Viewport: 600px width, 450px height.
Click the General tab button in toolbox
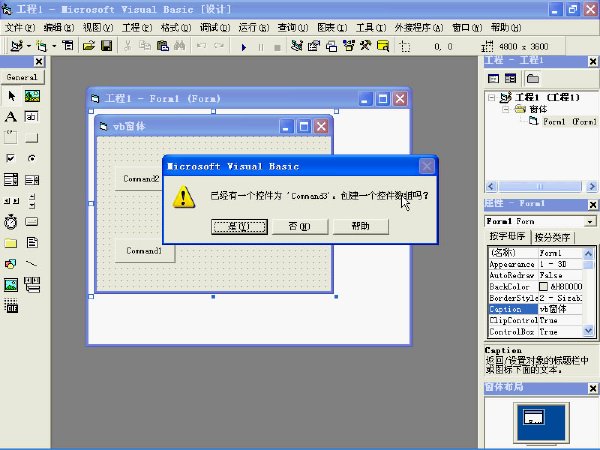pos(22,77)
